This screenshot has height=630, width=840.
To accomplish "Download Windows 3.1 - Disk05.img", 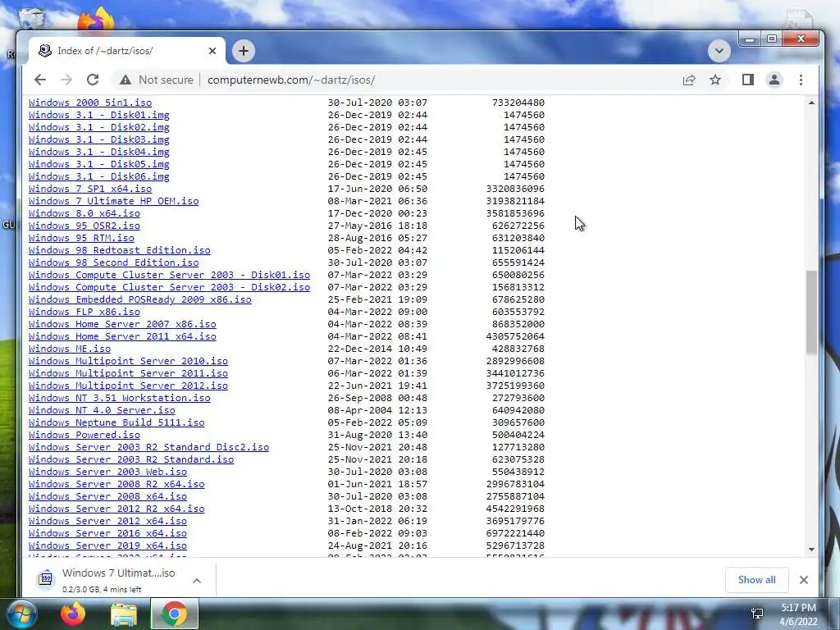I will click(99, 164).
